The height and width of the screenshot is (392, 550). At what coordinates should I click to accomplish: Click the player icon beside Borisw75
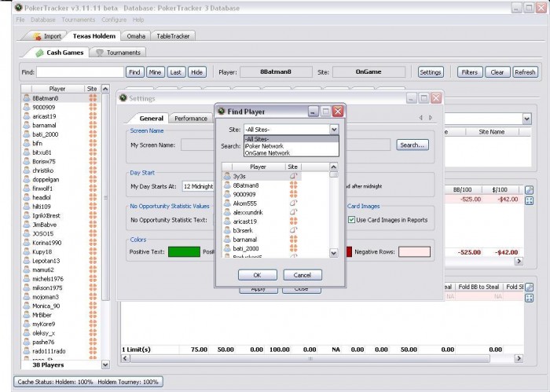click(26, 161)
